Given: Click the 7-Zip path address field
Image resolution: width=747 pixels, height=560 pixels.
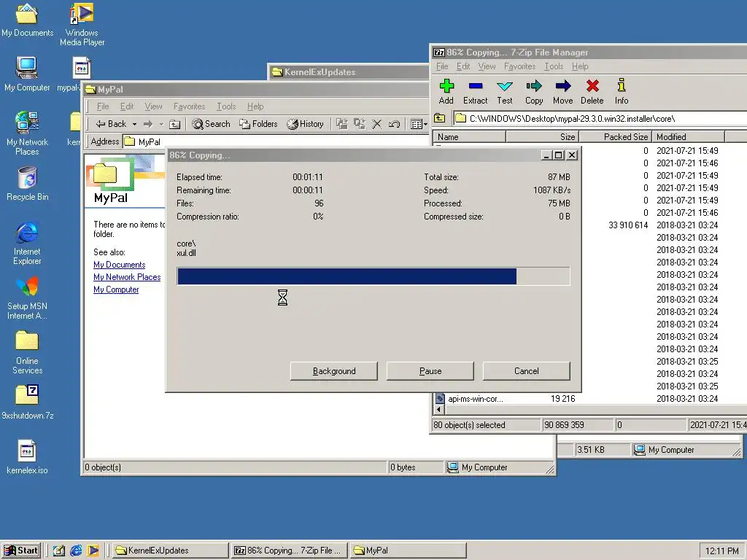Looking at the screenshot, I should [600, 118].
